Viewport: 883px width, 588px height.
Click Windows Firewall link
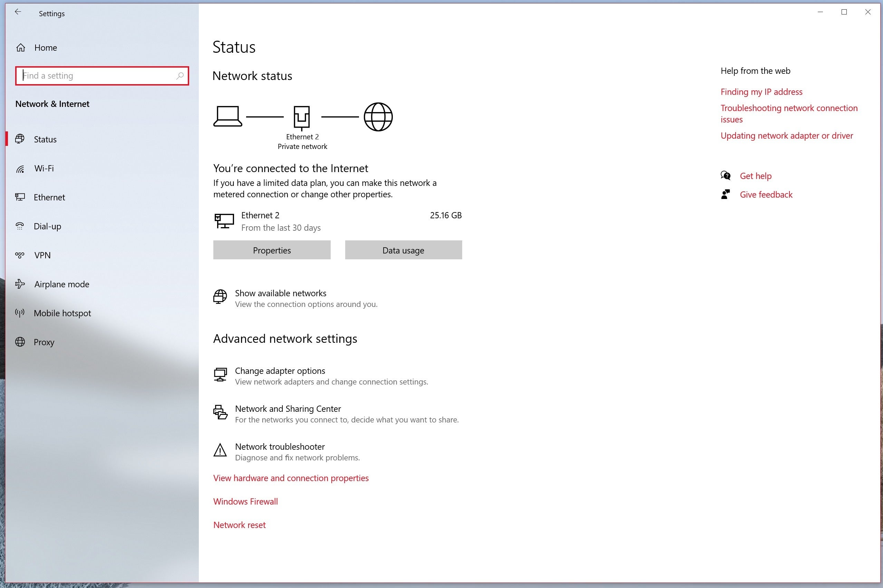[245, 500]
